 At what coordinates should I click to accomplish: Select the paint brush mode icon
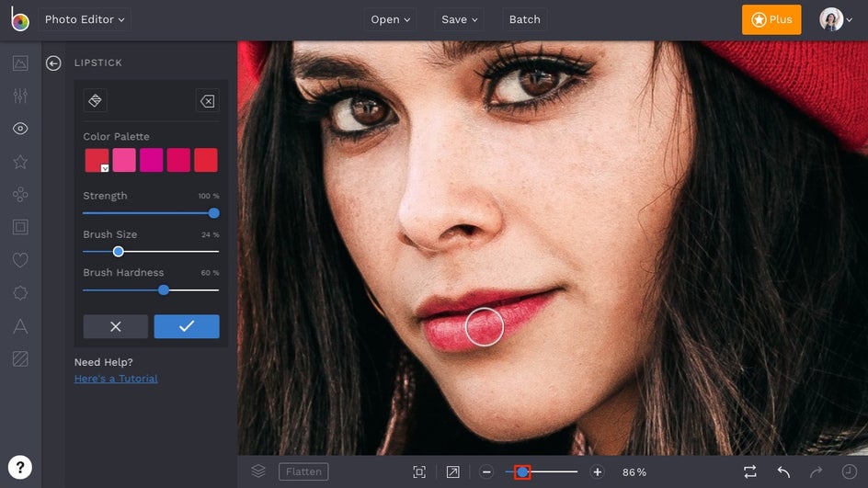[x=96, y=101]
